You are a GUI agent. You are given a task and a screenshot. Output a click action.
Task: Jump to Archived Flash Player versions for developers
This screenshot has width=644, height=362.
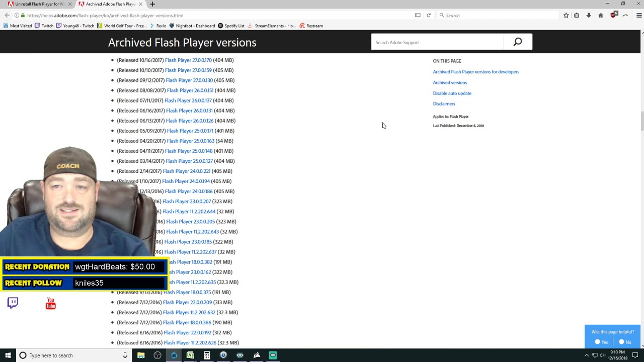[476, 72]
